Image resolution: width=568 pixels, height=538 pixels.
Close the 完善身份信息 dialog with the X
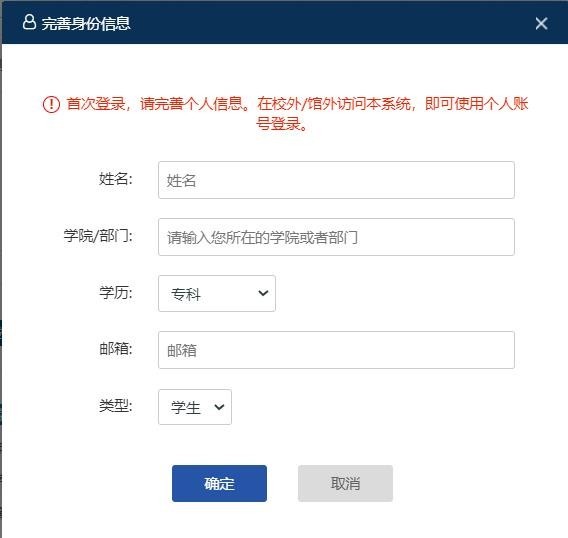pos(541,24)
